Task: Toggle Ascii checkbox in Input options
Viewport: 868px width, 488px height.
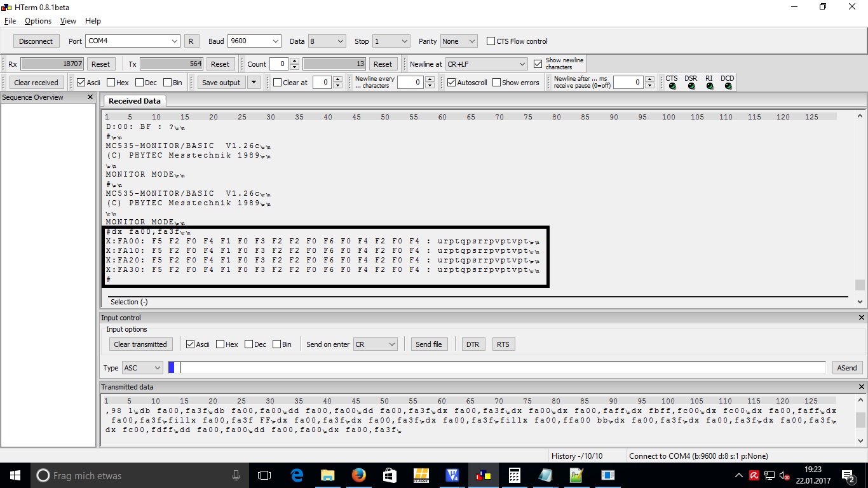Action: pos(190,344)
